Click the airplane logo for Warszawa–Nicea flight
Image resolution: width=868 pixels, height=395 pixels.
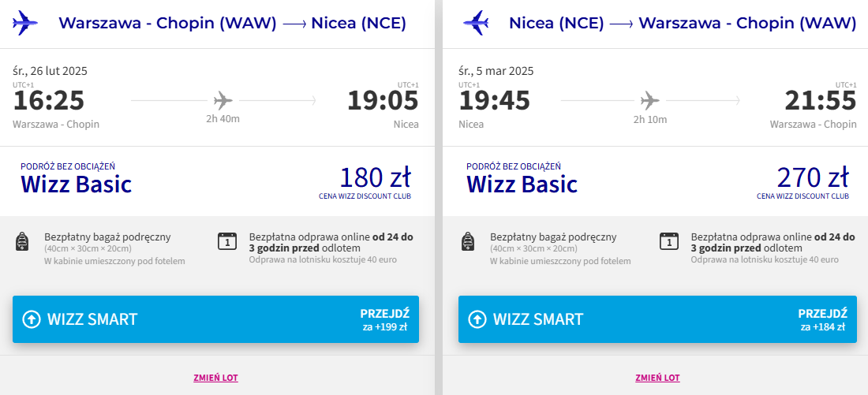pos(25,23)
